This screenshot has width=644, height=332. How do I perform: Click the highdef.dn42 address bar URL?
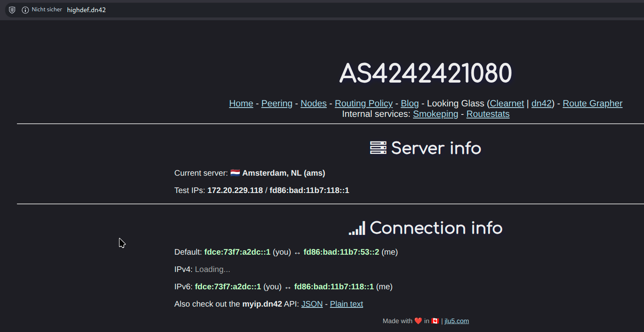pyautogui.click(x=86, y=10)
